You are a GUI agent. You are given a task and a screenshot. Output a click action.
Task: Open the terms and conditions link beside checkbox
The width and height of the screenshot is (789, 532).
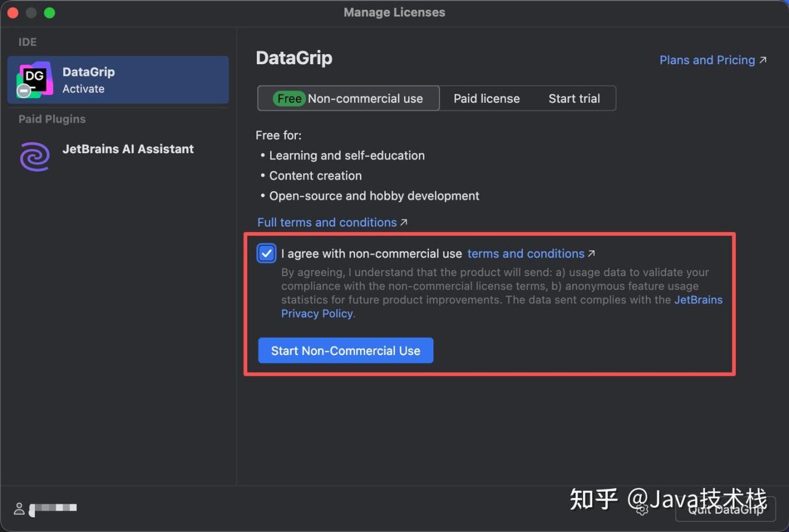[525, 253]
